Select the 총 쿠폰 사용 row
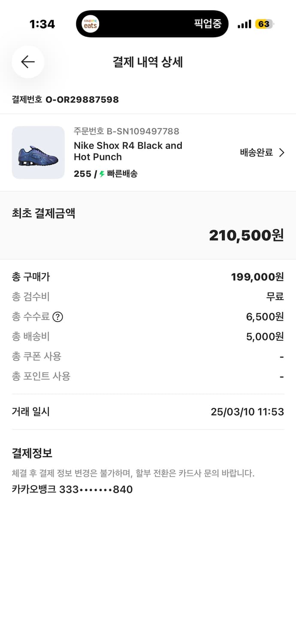The height and width of the screenshot is (644, 296). click(148, 357)
